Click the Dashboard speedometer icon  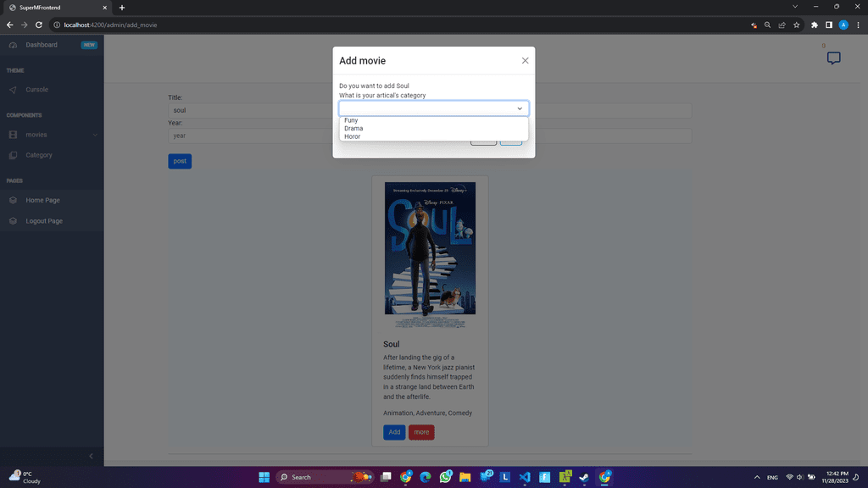(13, 45)
